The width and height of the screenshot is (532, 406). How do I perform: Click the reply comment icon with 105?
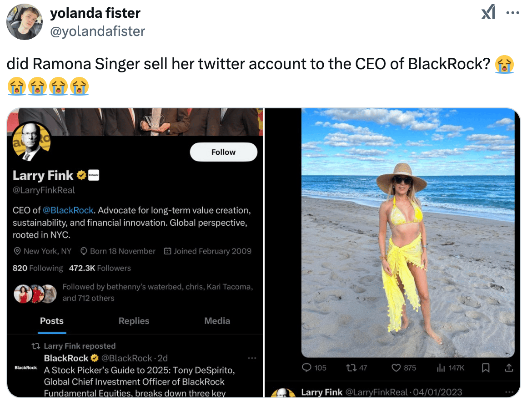[x=307, y=367]
